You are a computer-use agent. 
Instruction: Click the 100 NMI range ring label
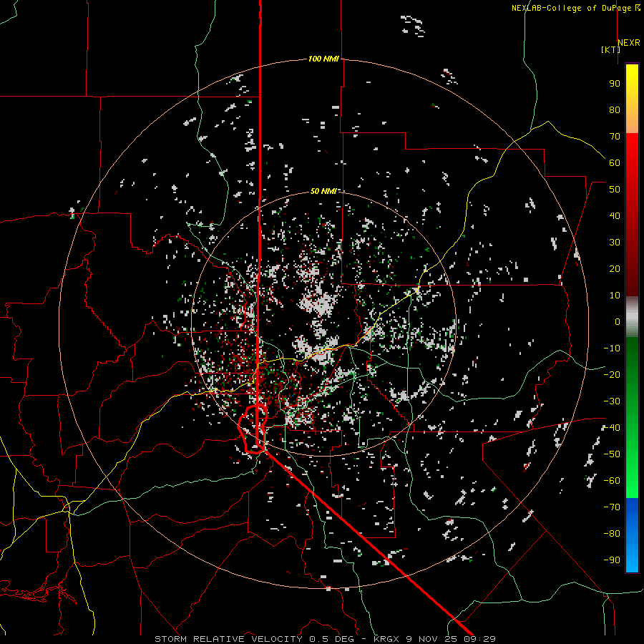pyautogui.click(x=323, y=59)
